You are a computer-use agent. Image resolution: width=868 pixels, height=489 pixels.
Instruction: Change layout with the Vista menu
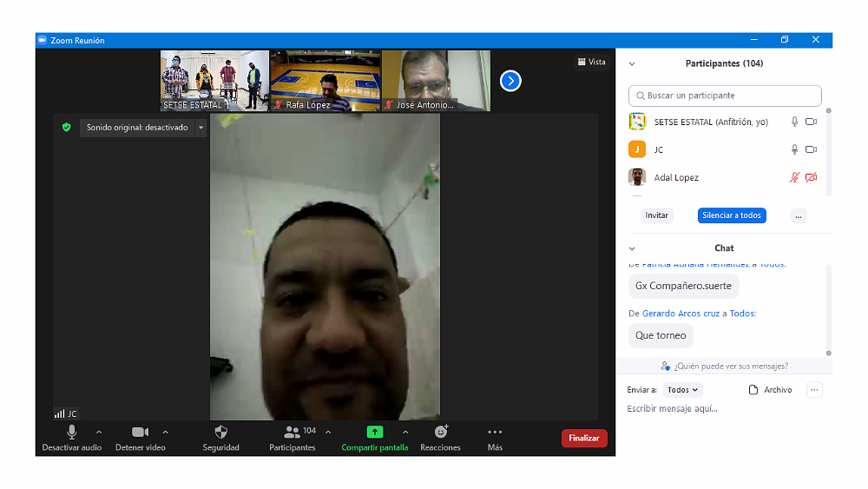coord(592,62)
